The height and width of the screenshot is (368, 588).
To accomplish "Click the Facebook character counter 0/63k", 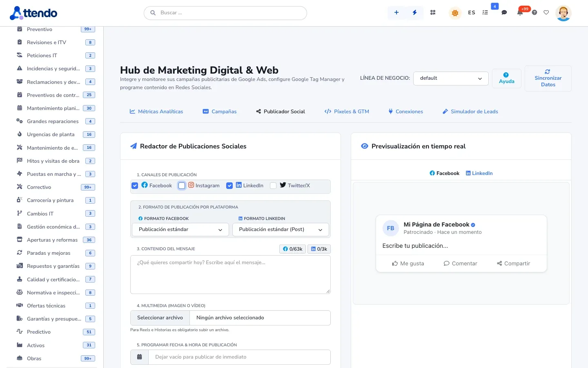I will (293, 249).
